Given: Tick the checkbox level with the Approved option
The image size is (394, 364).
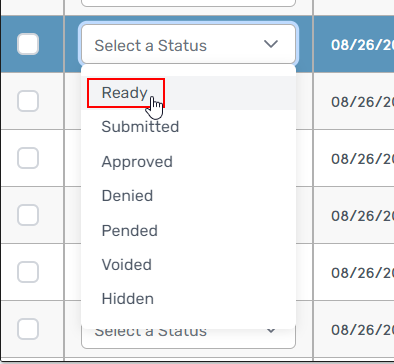Looking at the screenshot, I should point(28,158).
